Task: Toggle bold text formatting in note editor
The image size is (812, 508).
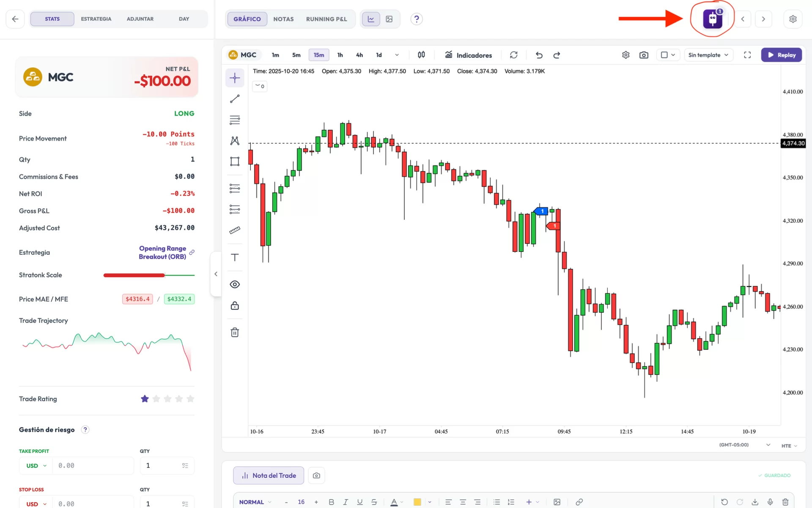Action: [x=331, y=502]
